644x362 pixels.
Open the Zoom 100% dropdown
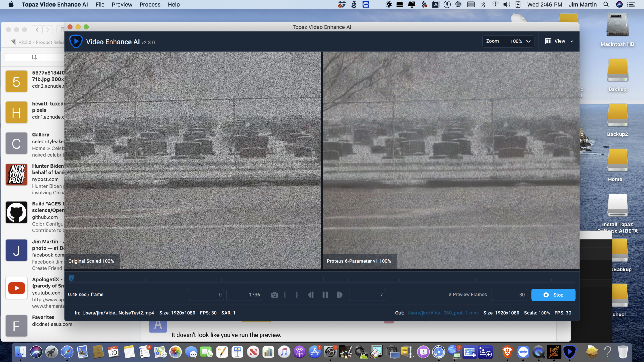pyautogui.click(x=520, y=41)
